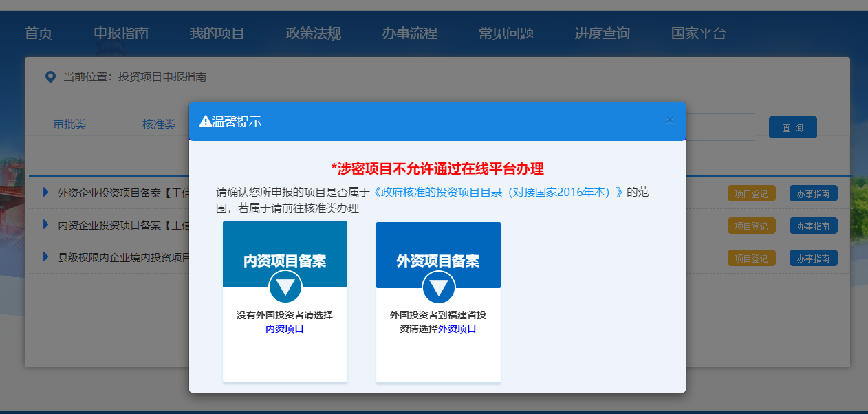Viewport: 868px width, 414px height.
Task: Click the blue 外资项目 link text
Action: click(457, 329)
